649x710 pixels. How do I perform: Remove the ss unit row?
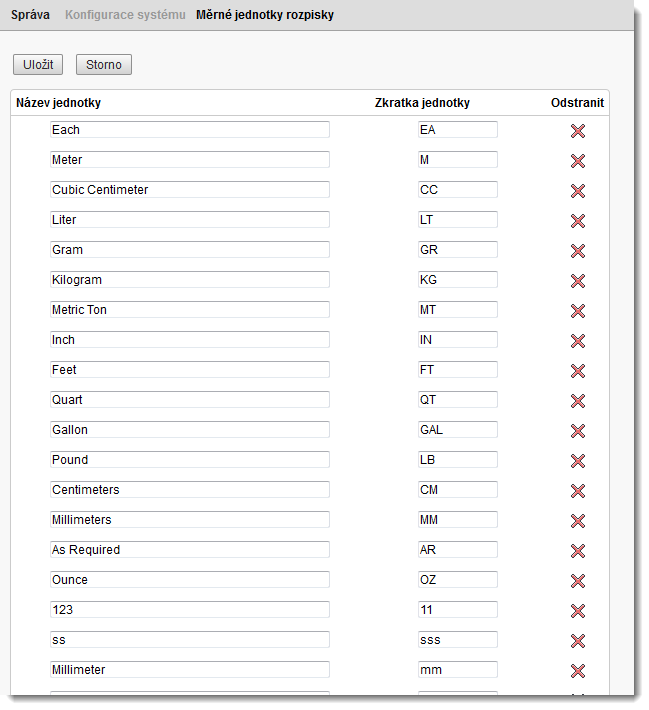577,641
